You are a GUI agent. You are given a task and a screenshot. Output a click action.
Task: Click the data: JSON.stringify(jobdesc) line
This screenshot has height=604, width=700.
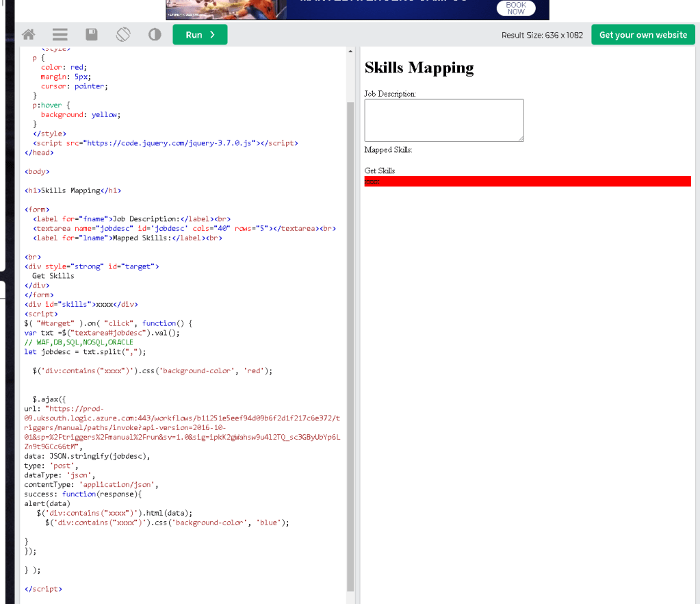tap(87, 456)
